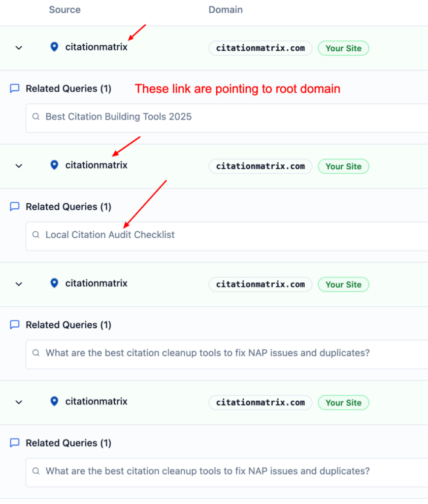
Task: Open the citationmatrix source link in the third row
Action: tap(96, 283)
